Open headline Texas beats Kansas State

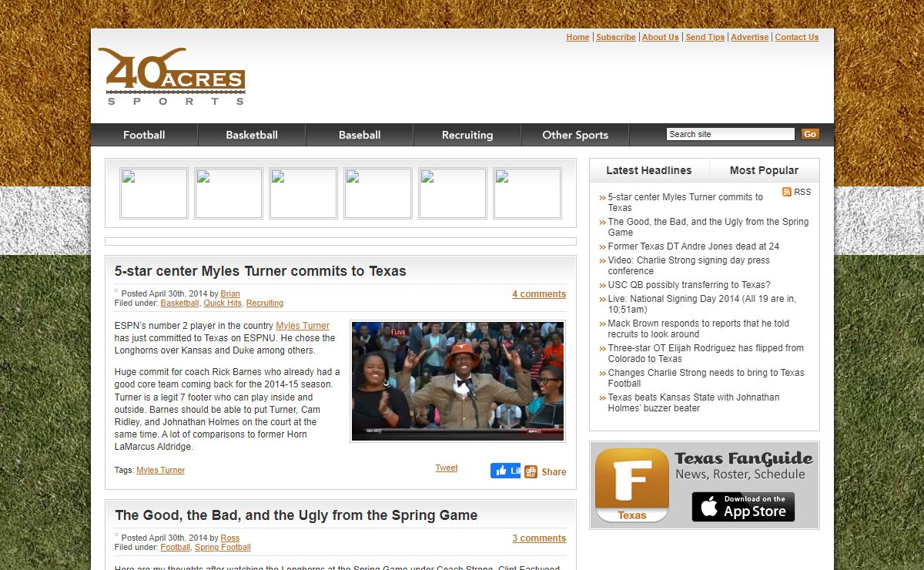point(693,403)
